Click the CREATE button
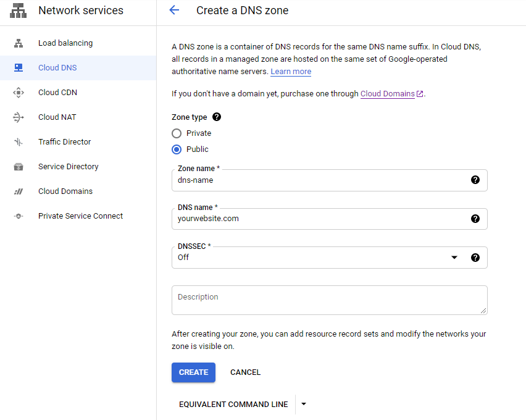The height and width of the screenshot is (420, 526). (193, 372)
